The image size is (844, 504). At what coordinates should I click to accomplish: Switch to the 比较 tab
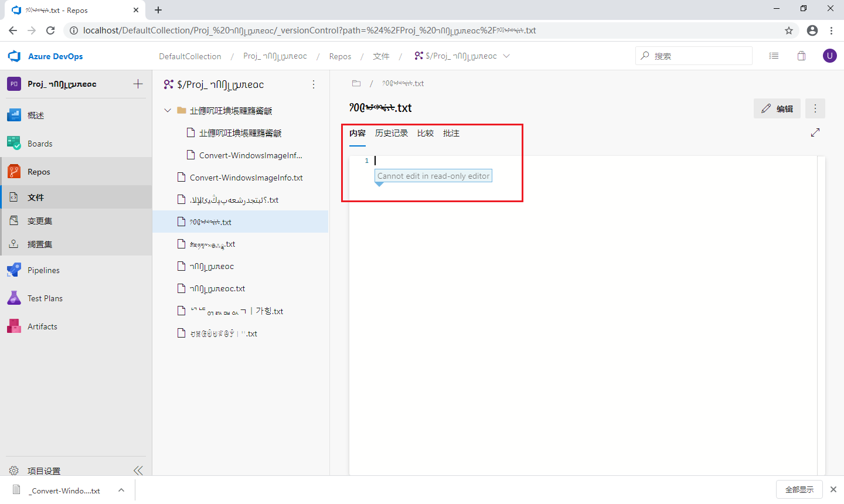click(426, 133)
